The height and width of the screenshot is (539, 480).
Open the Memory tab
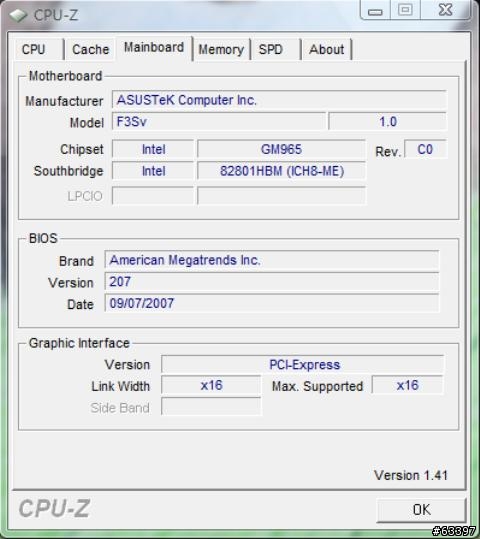coord(221,50)
